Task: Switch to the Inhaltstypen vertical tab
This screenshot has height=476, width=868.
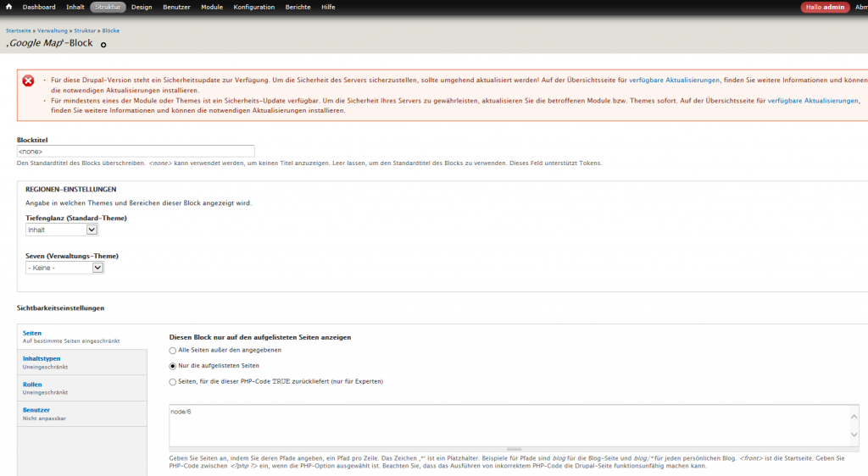Action: click(42, 358)
